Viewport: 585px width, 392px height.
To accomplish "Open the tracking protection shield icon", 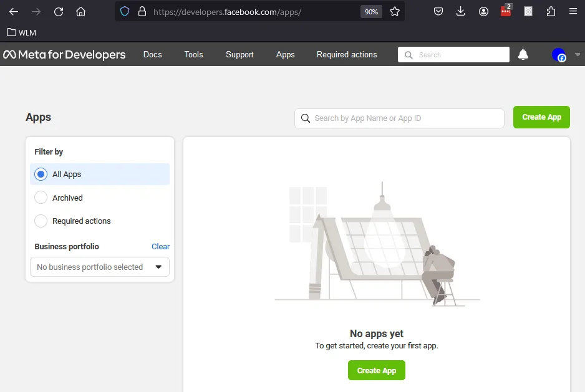I will 125,11.
